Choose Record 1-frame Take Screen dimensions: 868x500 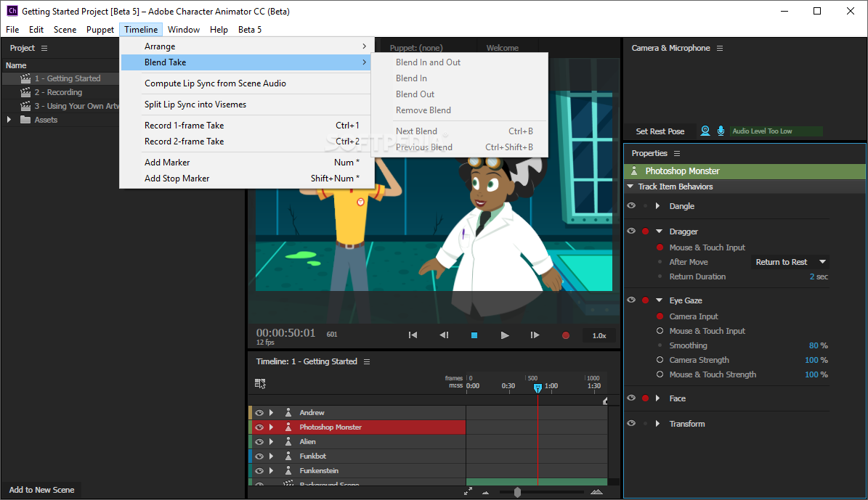click(247, 126)
